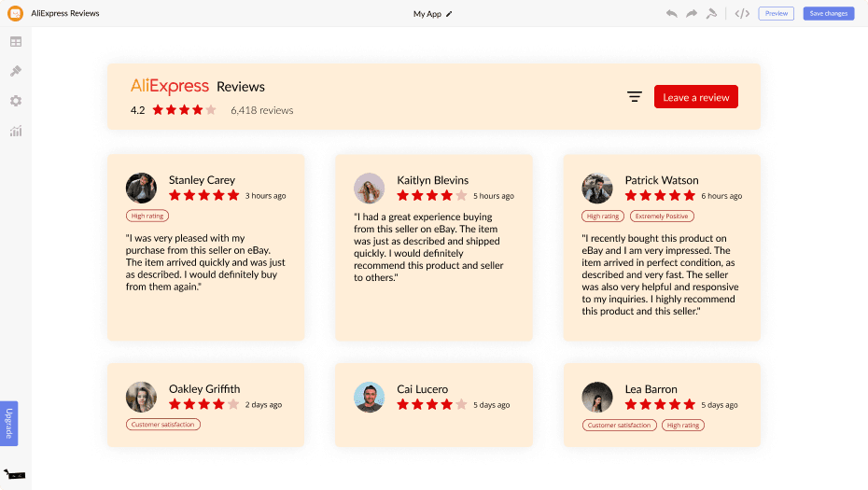
Task: Click Leave a review button
Action: pos(696,97)
